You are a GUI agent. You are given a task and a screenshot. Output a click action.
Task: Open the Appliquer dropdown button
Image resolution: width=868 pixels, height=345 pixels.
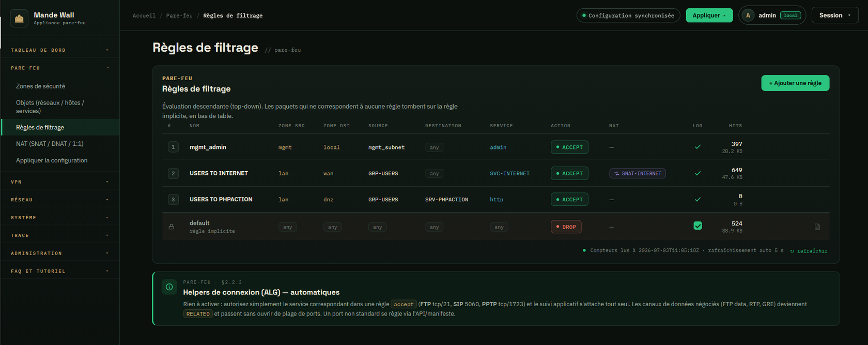tap(709, 16)
